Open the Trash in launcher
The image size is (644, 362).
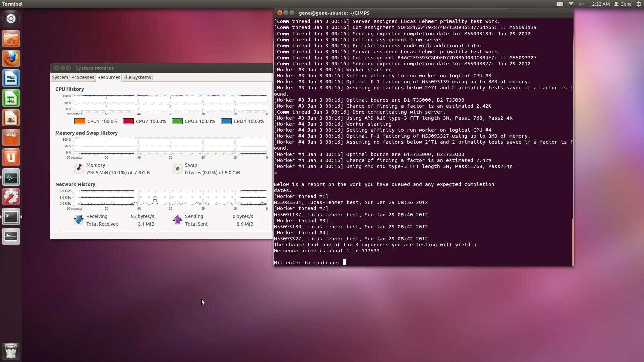11,351
